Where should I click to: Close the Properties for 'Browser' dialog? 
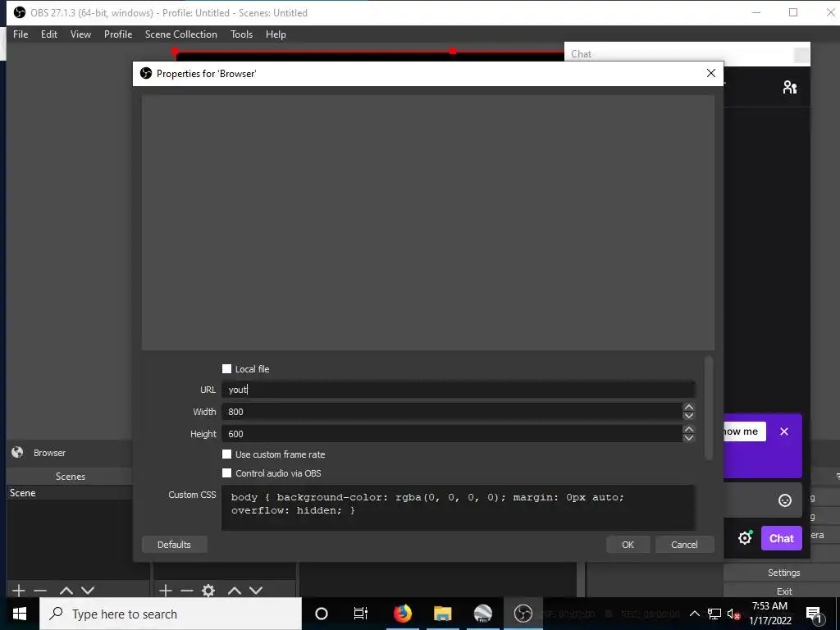click(x=711, y=73)
